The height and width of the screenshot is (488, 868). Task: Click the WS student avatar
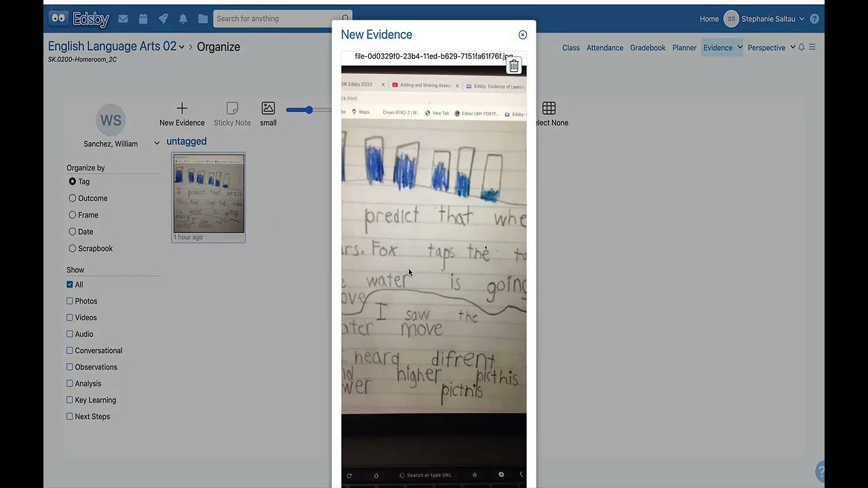point(111,121)
